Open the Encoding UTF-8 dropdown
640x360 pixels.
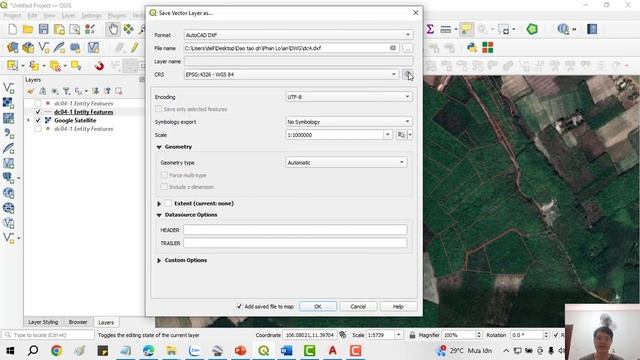(349, 97)
